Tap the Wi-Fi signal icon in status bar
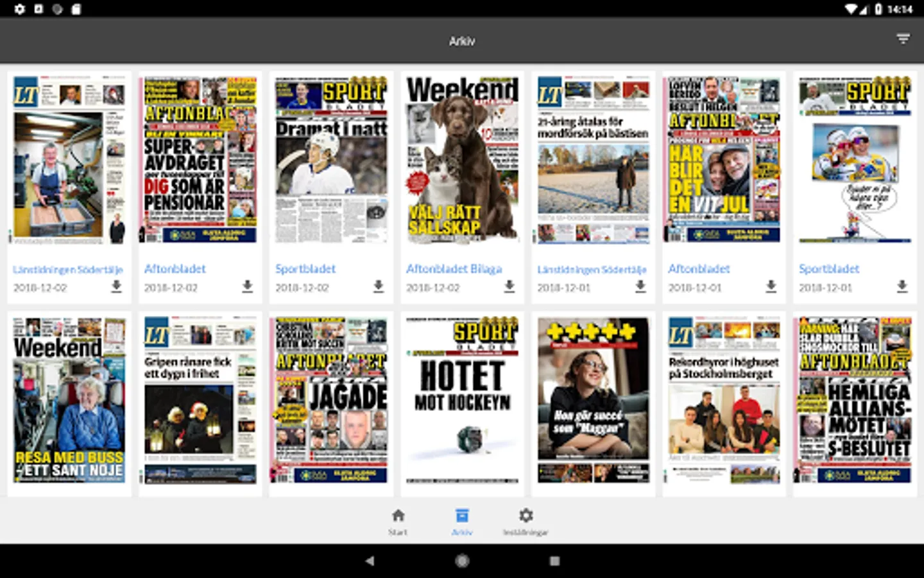 (x=851, y=9)
